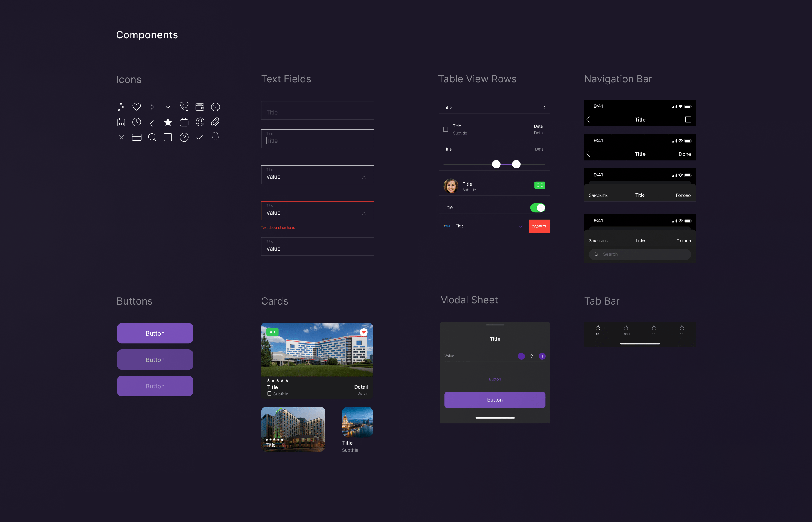
Task: Click the Search field in navigation bar
Action: click(639, 254)
